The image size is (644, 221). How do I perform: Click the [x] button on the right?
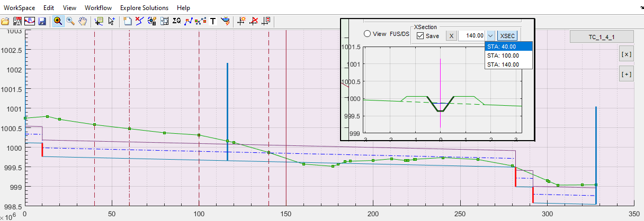pos(626,54)
